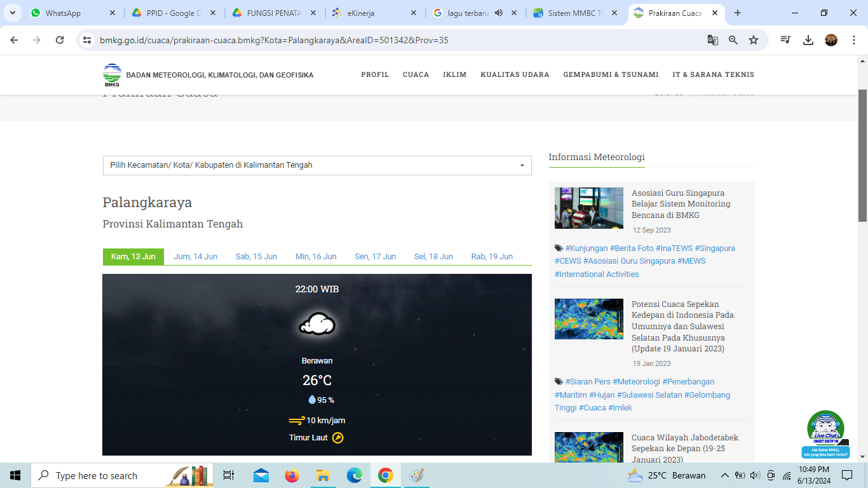Open the IKLIM menu

point(455,74)
